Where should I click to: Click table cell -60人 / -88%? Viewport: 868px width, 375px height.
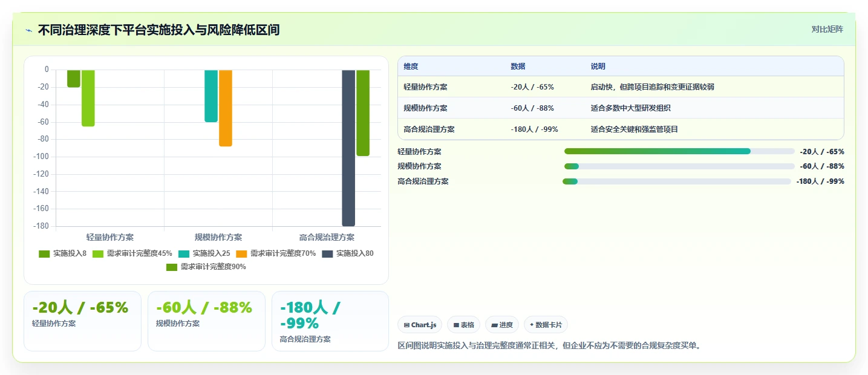pyautogui.click(x=532, y=108)
